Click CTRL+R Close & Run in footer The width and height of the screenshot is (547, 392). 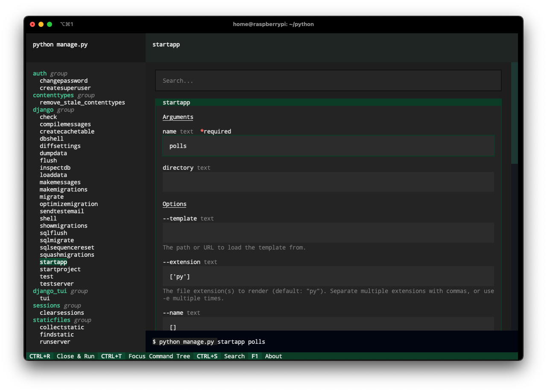[62, 356]
